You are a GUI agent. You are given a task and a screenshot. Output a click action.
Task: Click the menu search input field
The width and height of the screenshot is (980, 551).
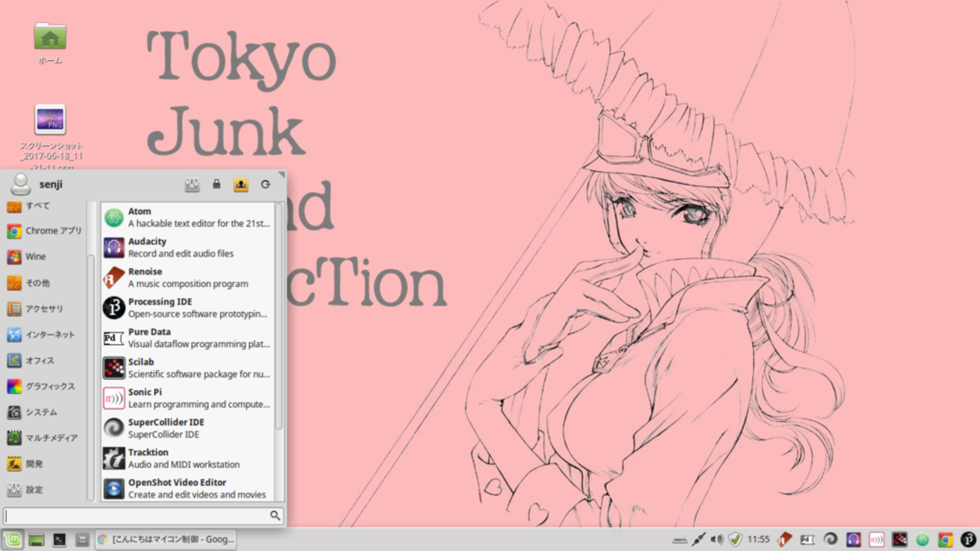136,516
